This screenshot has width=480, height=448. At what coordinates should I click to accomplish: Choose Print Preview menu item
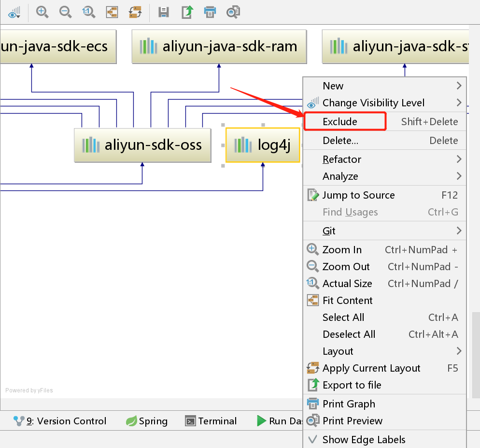click(385, 421)
